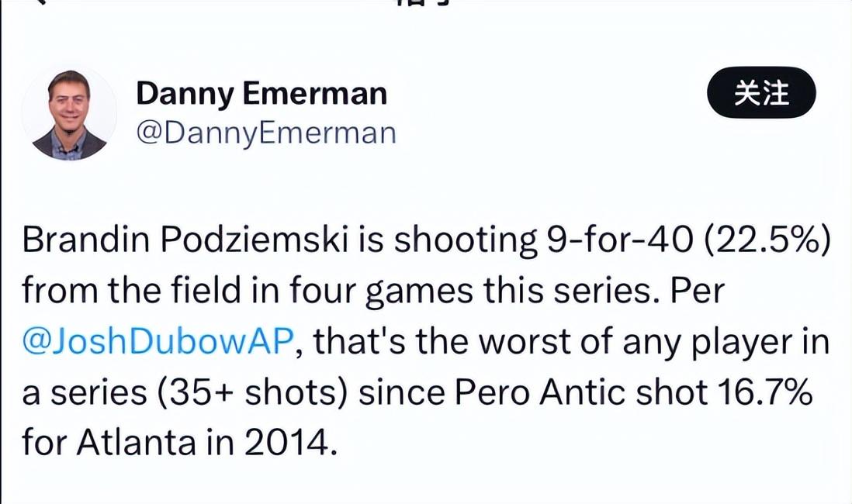Screen dimensions: 852x504
Task: Open the @JoshDubowAP mention link
Action: coord(156,342)
